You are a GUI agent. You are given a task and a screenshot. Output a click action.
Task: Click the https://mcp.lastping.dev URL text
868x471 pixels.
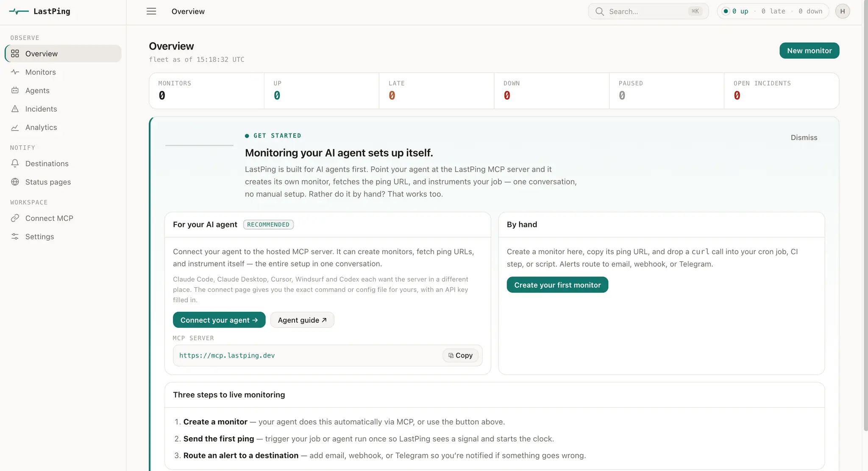[x=227, y=355]
